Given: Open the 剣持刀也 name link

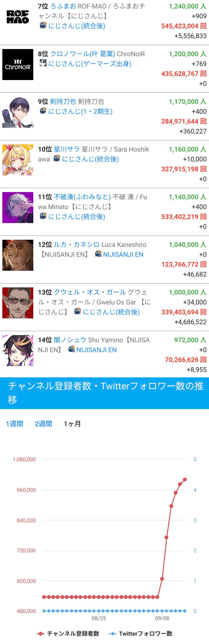Looking at the screenshot, I should [63, 101].
